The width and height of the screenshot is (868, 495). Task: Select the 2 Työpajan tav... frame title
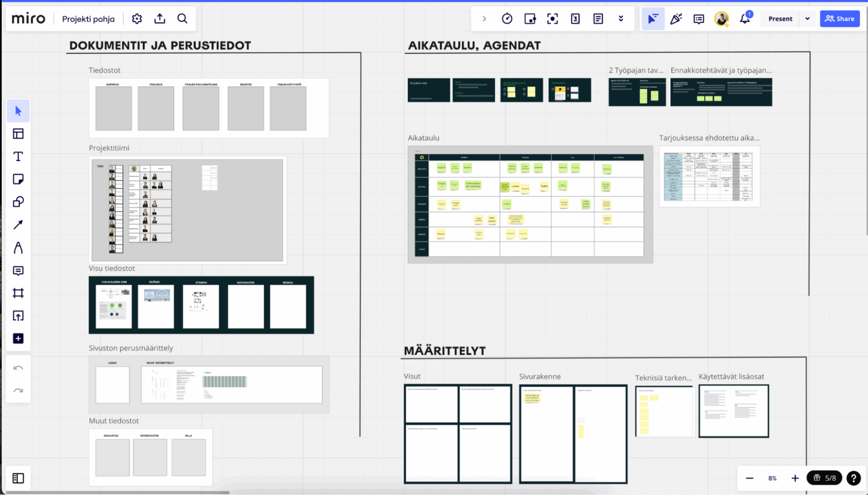pyautogui.click(x=636, y=70)
